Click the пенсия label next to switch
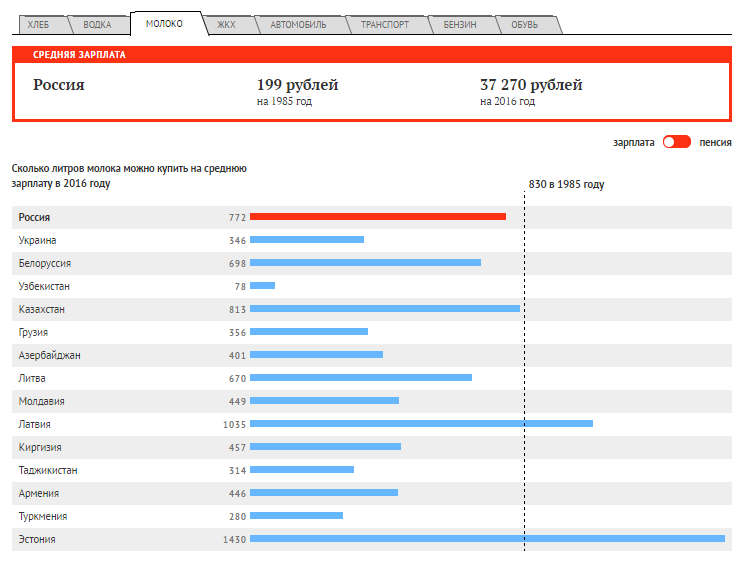740x562 pixels. [x=715, y=142]
